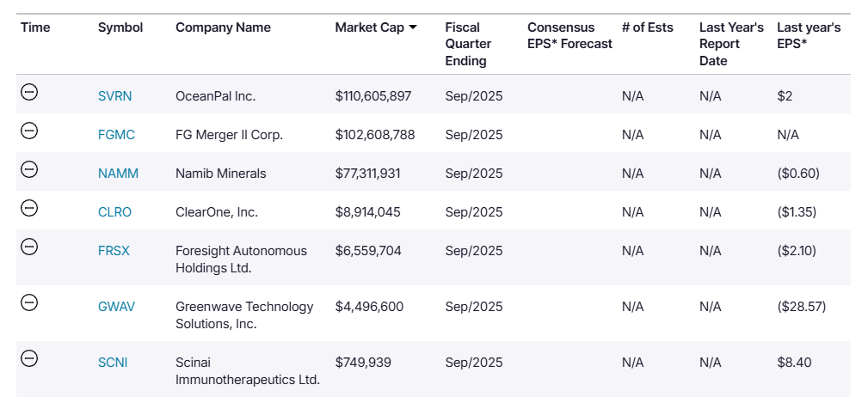The height and width of the screenshot is (409, 868).
Task: Open the FGMC symbol link
Action: tap(116, 135)
